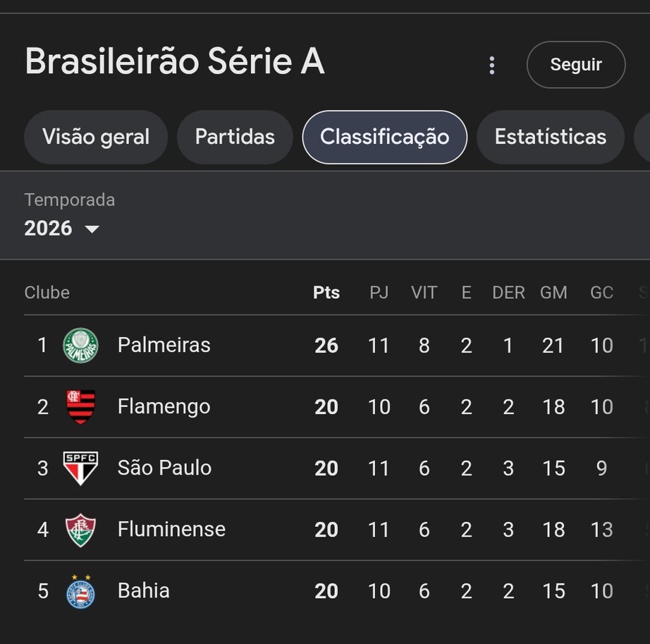Viewport: 650px width, 644px height.
Task: Open the Partidas tab
Action: 235,137
